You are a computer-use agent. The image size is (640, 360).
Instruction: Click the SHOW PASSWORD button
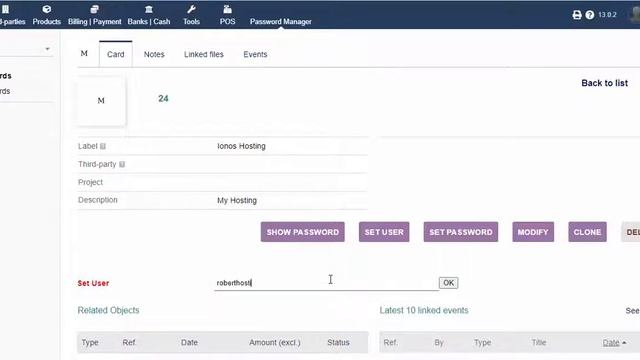(x=302, y=232)
